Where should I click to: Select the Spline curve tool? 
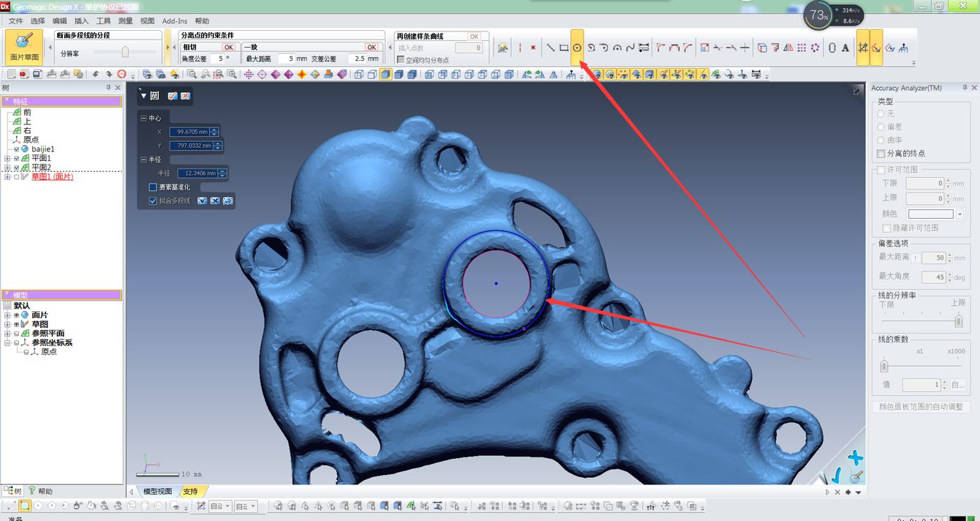coord(630,48)
